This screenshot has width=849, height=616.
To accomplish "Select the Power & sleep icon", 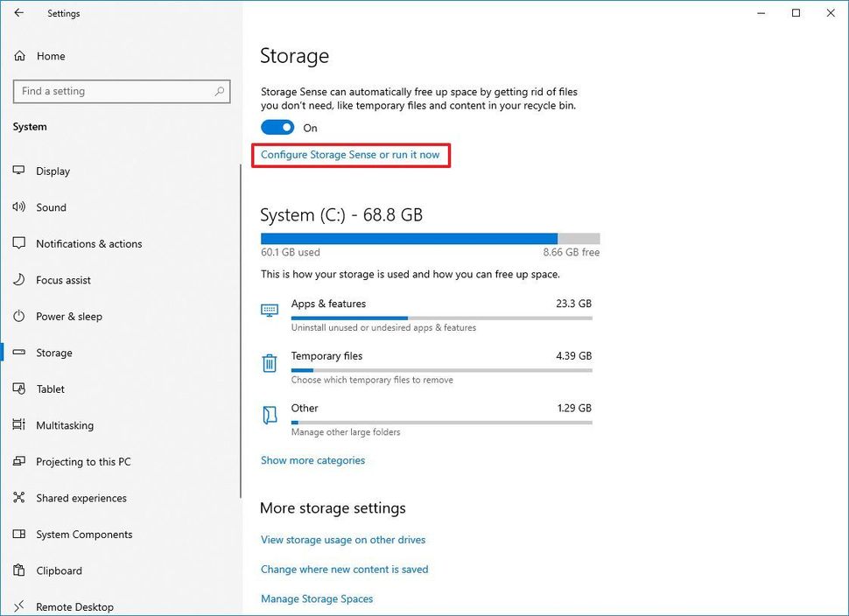I will point(19,316).
